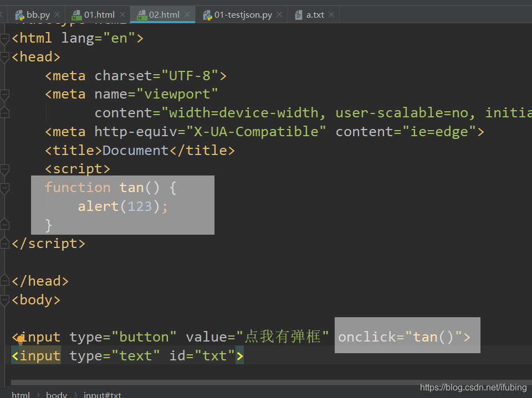Click the "X-UA-Compatible" string
The image size is (532, 398).
[x=256, y=132]
